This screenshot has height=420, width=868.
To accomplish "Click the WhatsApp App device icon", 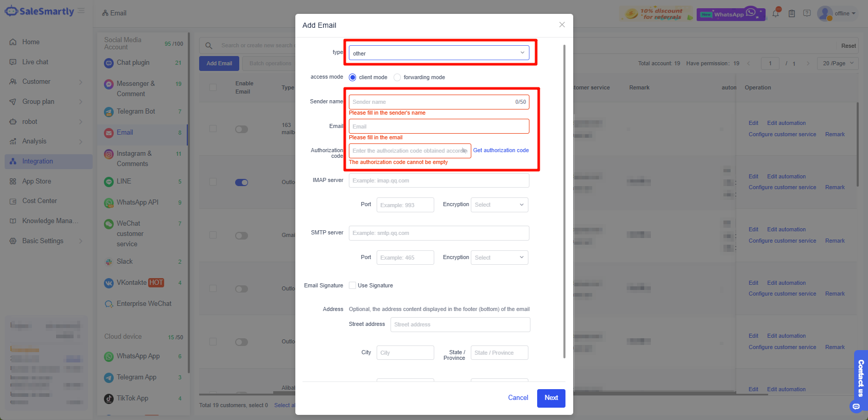I will [x=109, y=356].
